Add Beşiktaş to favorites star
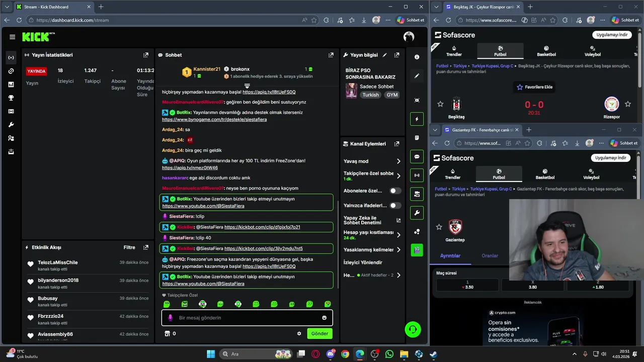This screenshot has height=362, width=644. point(441,104)
